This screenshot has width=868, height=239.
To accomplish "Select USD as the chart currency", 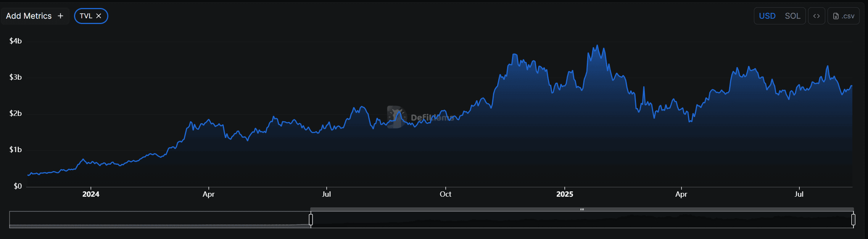I will click(x=767, y=16).
